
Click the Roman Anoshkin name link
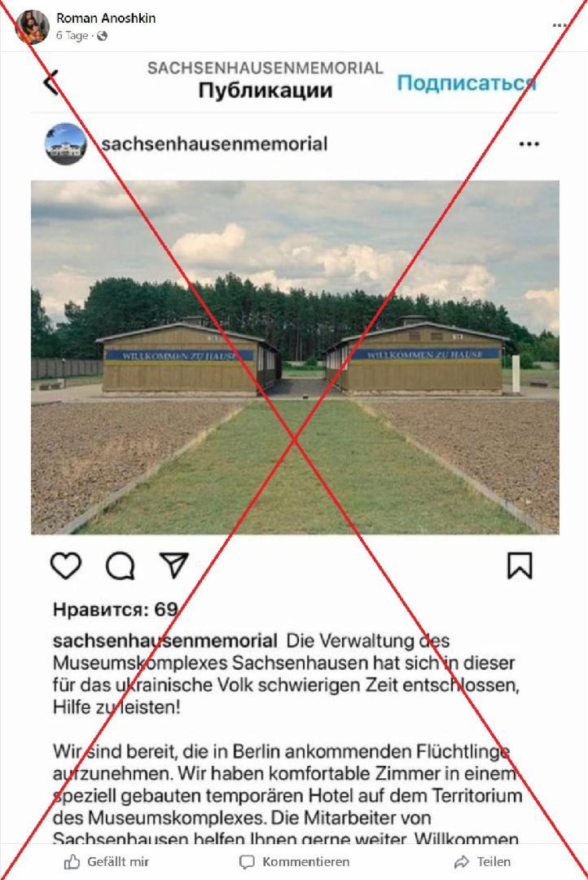point(106,18)
